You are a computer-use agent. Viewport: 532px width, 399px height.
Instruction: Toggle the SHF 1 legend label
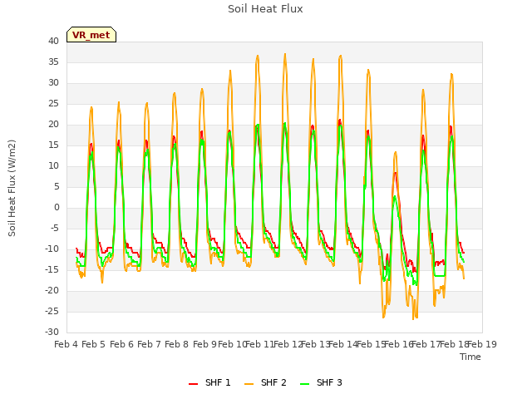pyautogui.click(x=218, y=382)
